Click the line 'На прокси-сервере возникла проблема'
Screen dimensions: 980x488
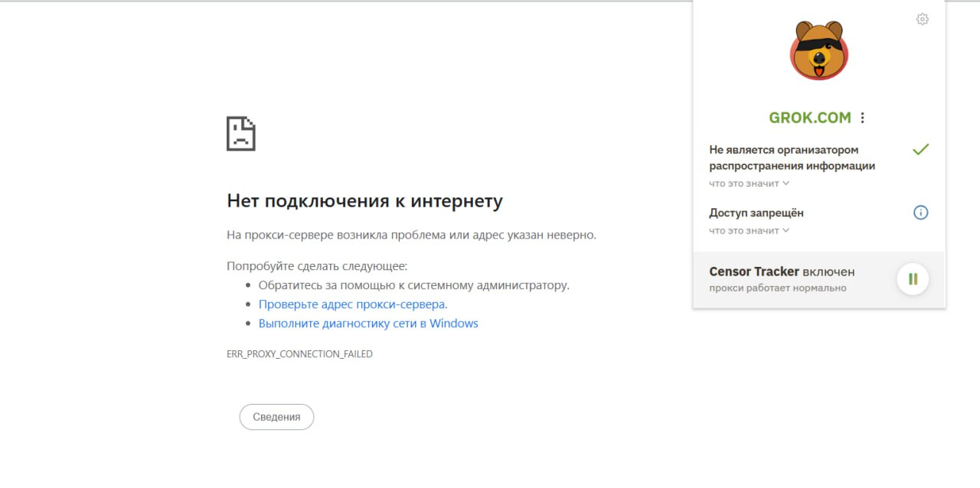click(x=411, y=235)
